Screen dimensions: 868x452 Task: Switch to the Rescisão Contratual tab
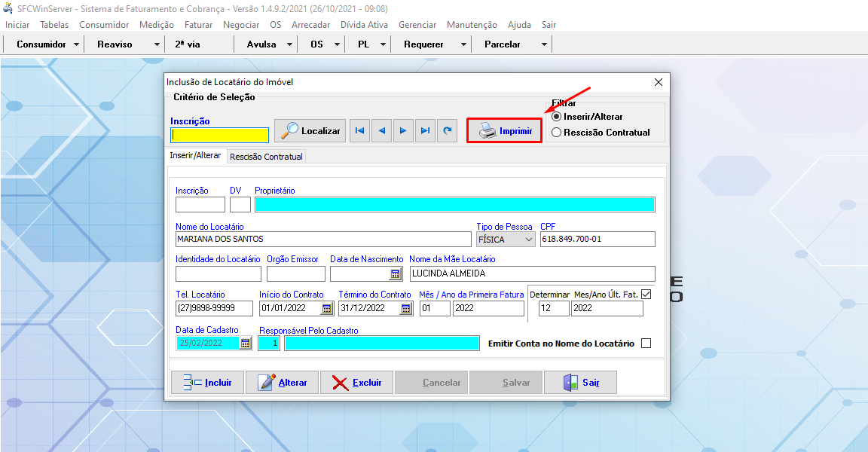(266, 157)
